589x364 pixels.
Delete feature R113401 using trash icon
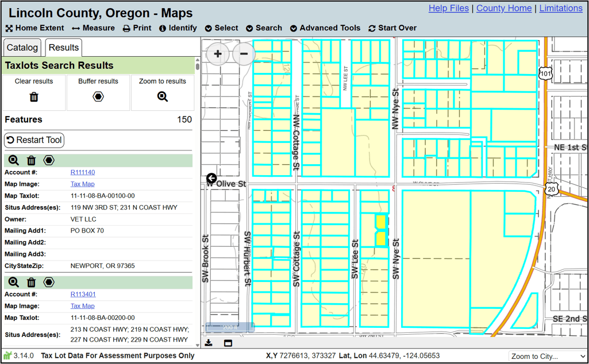tap(31, 282)
